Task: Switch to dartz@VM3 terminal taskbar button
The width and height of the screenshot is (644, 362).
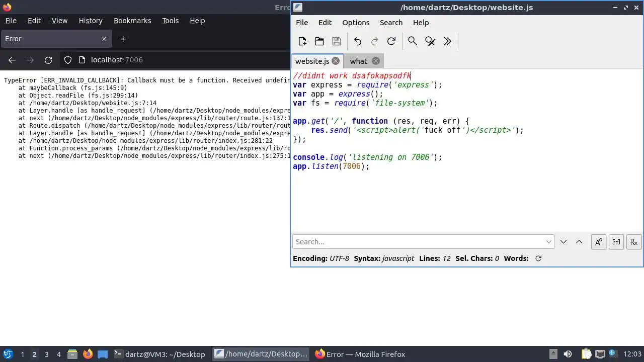Action: [x=160, y=354]
